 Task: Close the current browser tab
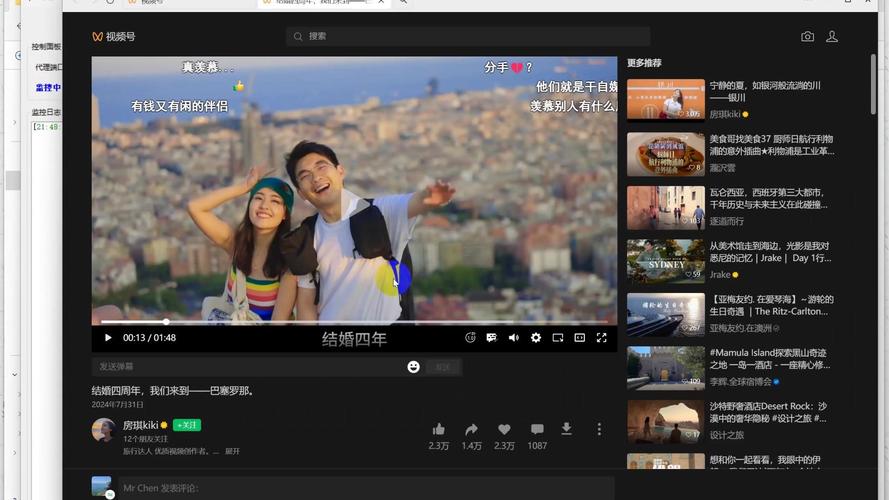click(381, 2)
